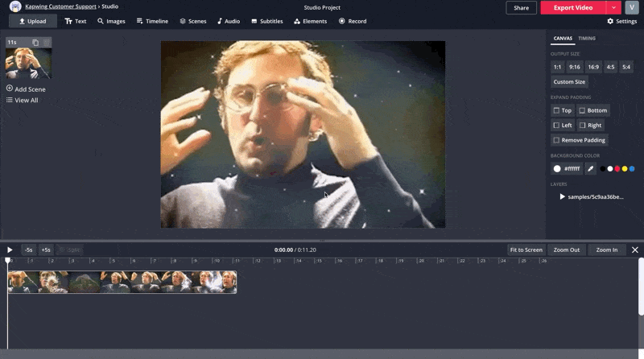Click the Record tool icon
The height and width of the screenshot is (359, 644).
click(342, 21)
